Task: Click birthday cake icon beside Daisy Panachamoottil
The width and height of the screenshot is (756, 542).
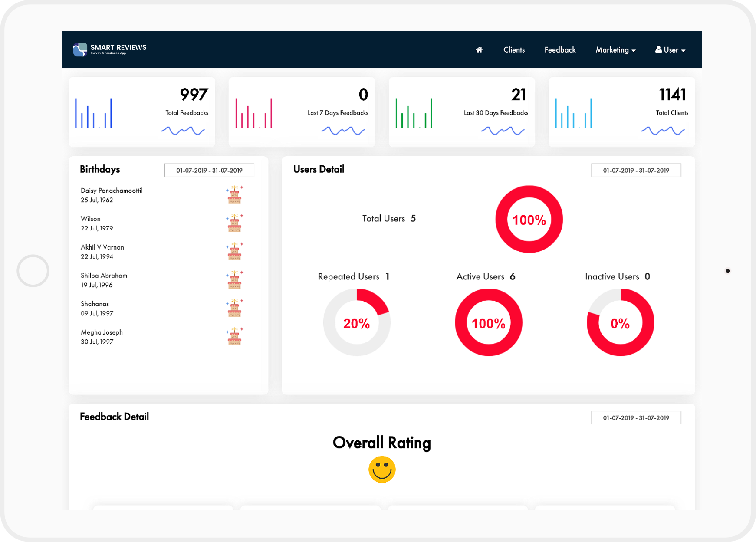Action: coord(234,195)
